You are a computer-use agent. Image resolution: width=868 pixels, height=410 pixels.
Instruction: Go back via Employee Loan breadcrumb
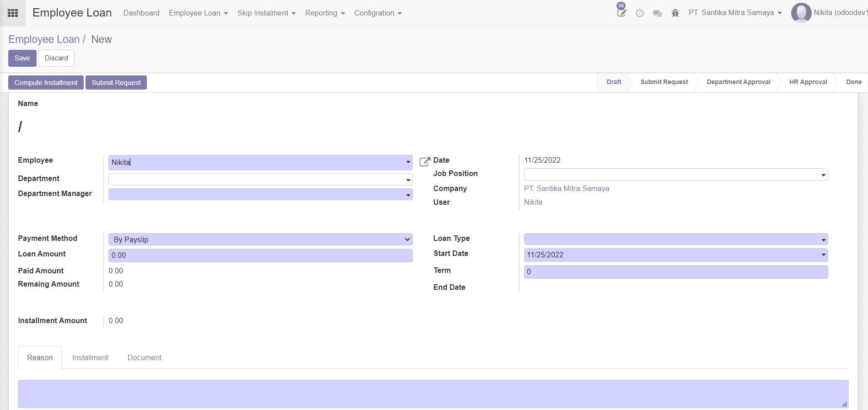point(44,39)
